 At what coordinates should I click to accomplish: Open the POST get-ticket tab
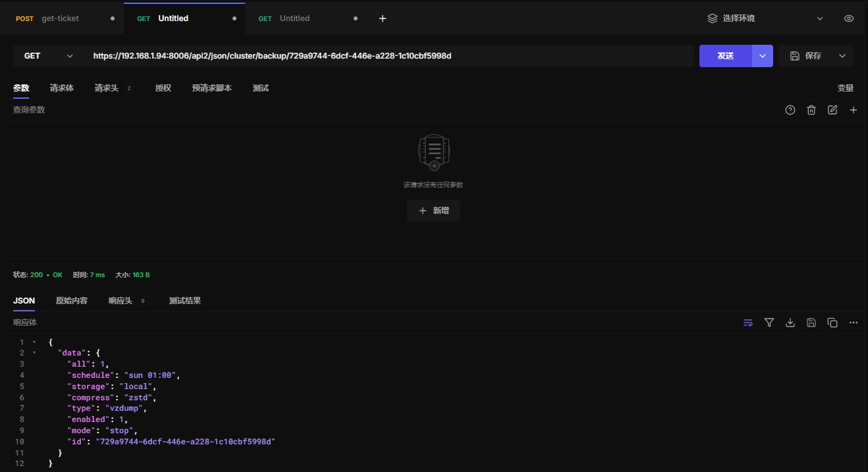click(x=59, y=18)
